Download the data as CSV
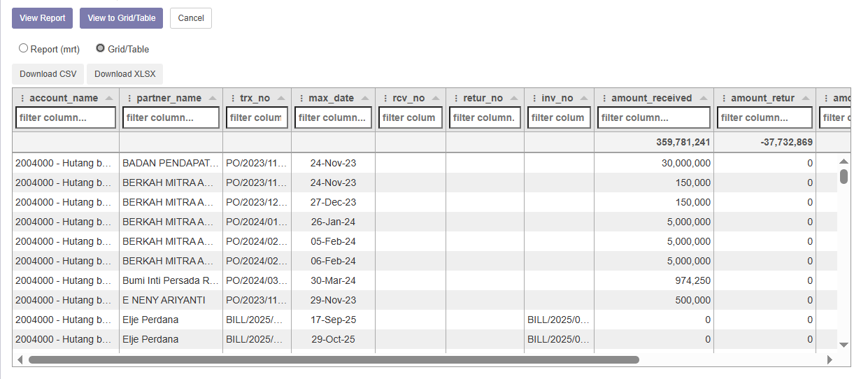Viewport: 868px width, 379px height. [x=48, y=74]
